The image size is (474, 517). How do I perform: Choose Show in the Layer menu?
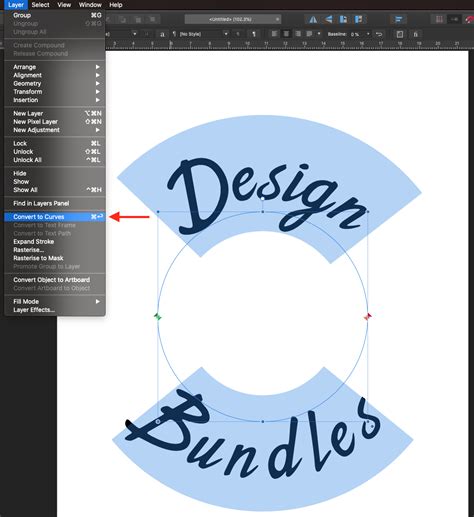click(x=55, y=182)
